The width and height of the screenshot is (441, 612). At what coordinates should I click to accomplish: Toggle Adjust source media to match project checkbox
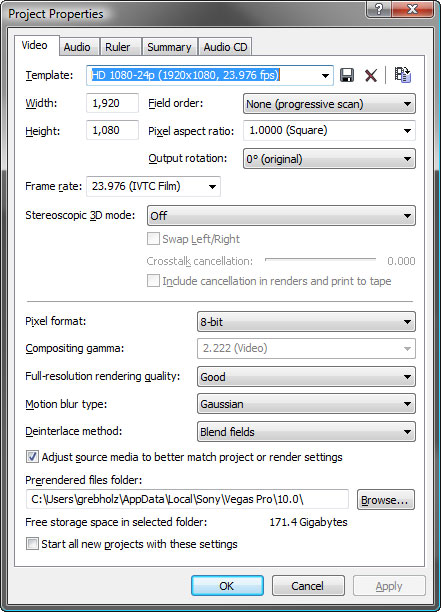32,456
